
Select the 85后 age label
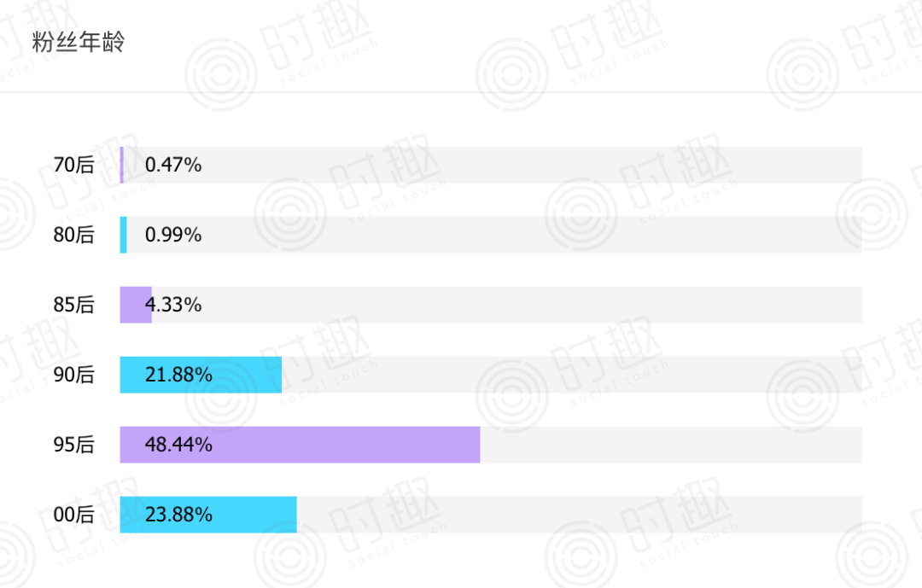(73, 305)
